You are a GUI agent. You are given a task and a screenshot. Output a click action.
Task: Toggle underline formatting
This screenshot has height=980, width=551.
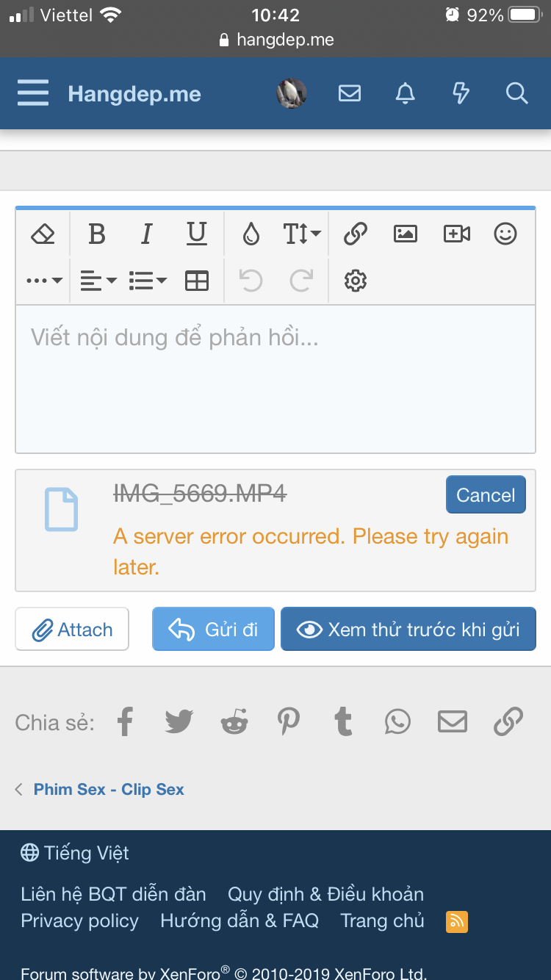pyautogui.click(x=196, y=234)
